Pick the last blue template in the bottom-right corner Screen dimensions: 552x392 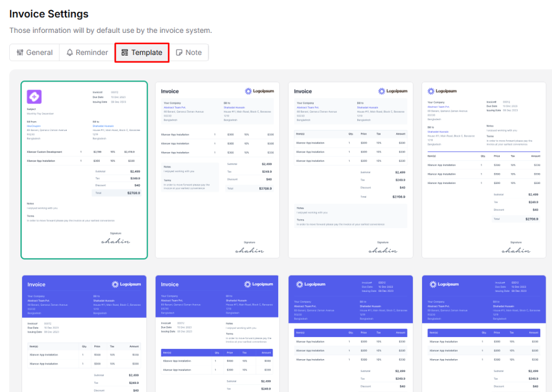(483, 329)
